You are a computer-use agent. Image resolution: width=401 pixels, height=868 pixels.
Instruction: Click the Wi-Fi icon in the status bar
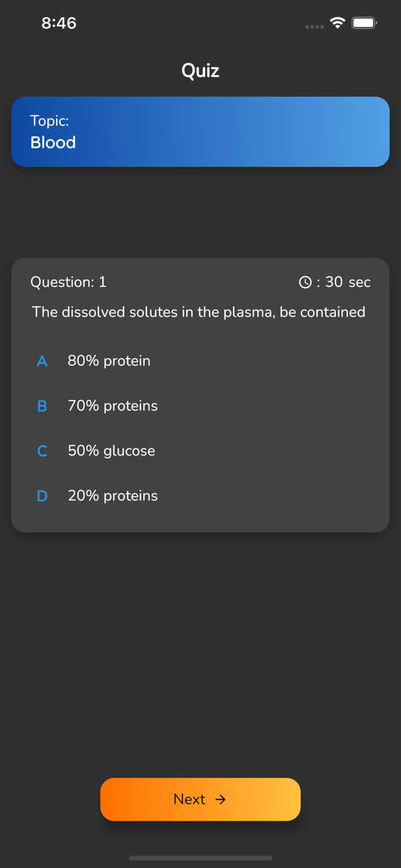pos(337,23)
